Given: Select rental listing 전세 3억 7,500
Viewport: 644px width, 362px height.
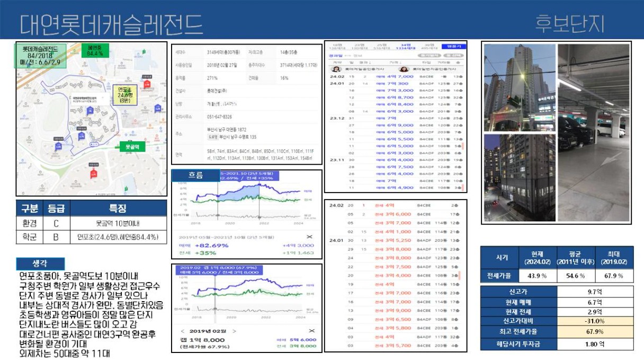Looking at the screenshot, I should [x=393, y=267].
